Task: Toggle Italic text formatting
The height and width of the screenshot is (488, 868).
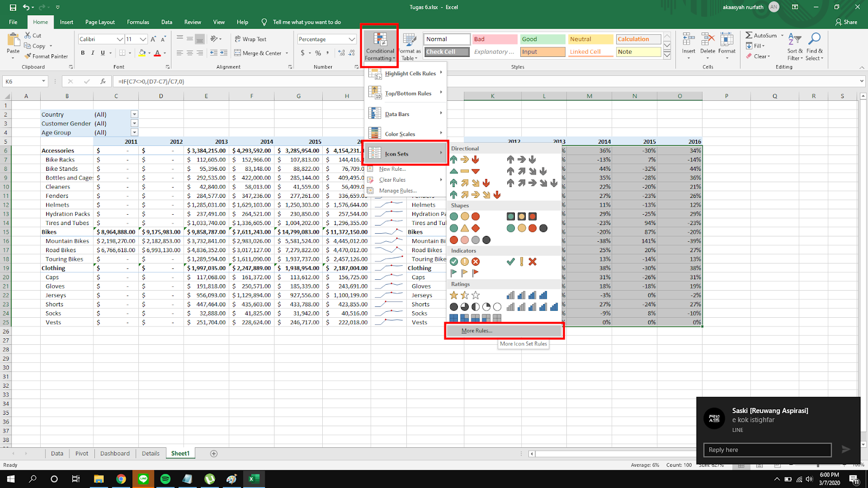Action: point(93,53)
